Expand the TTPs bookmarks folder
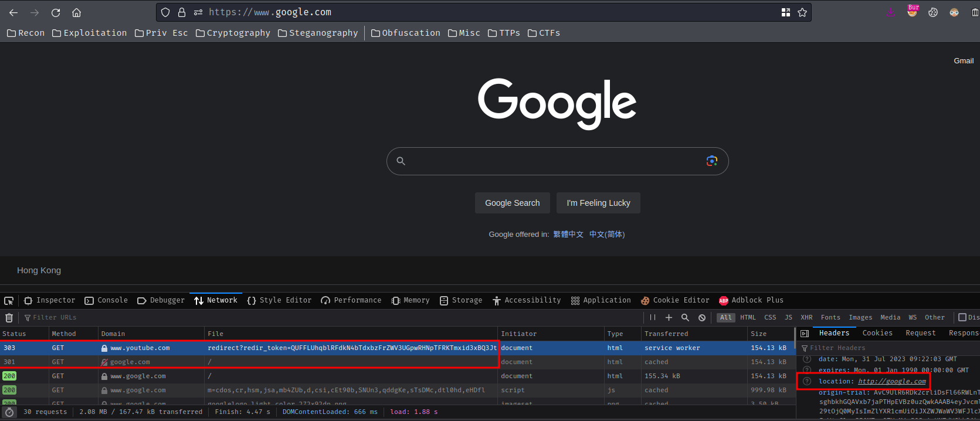The width and height of the screenshot is (980, 421). coord(504,33)
